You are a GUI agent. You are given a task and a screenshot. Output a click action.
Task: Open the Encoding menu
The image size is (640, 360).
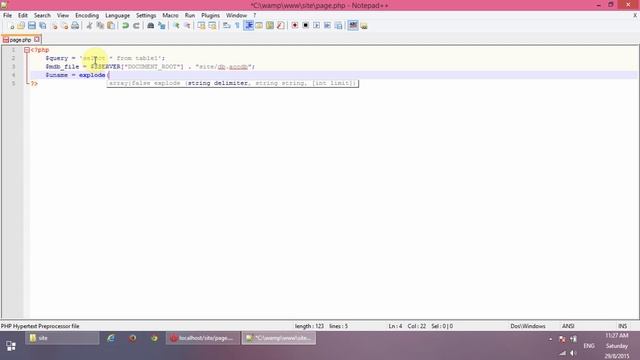pos(87,15)
